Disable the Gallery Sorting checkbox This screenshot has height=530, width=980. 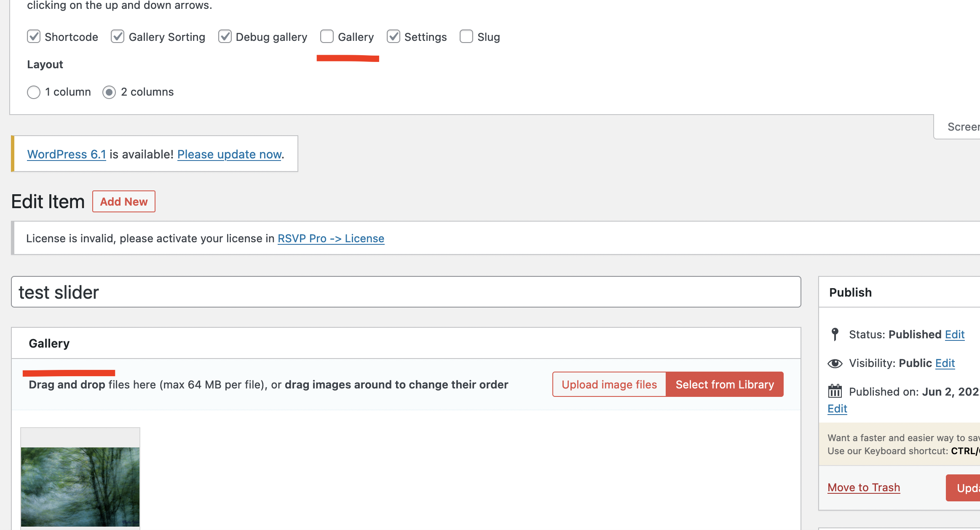pos(117,37)
